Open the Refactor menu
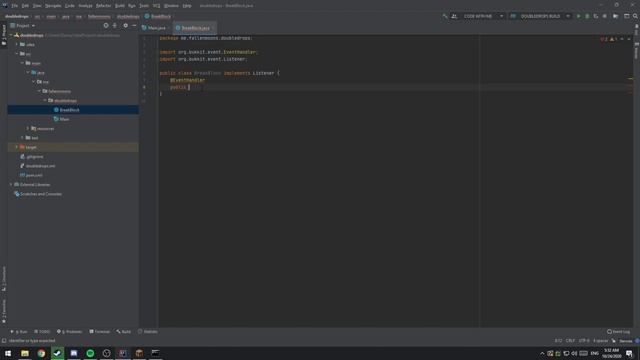 coord(103,6)
